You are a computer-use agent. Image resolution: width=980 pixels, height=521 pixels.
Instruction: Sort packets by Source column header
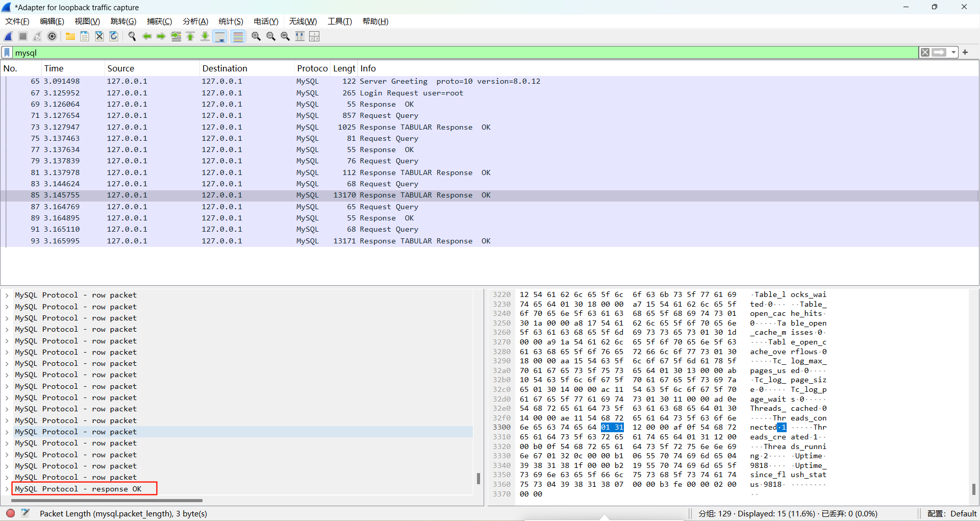152,68
